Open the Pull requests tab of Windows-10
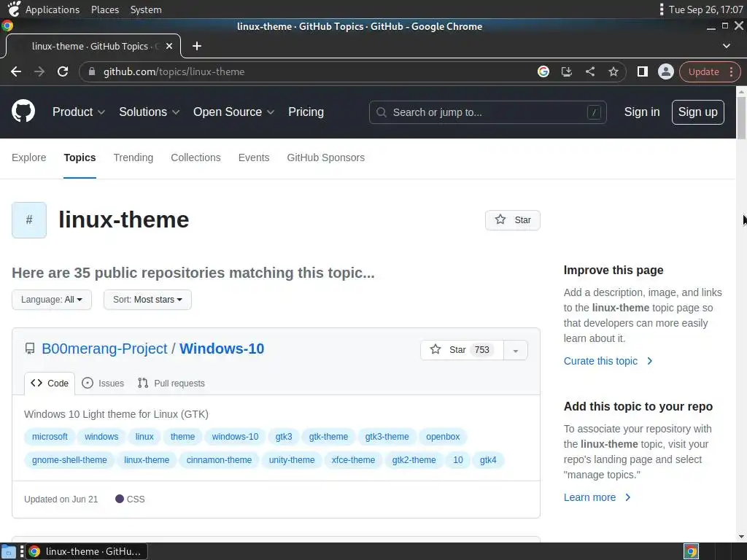Screen dimensions: 747x560 [171, 384]
